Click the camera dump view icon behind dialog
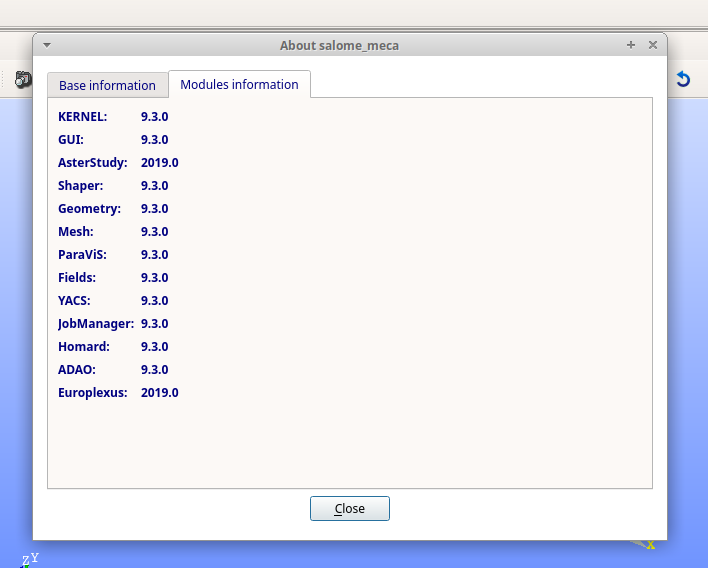The height and width of the screenshot is (568, 708). (23, 79)
